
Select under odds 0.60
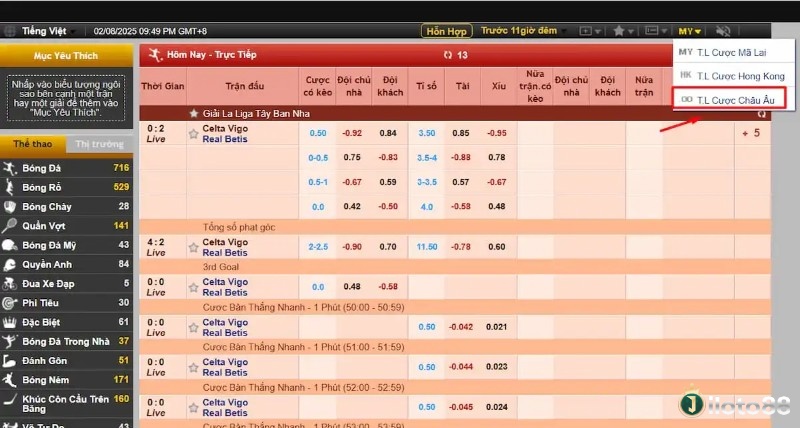[496, 247]
